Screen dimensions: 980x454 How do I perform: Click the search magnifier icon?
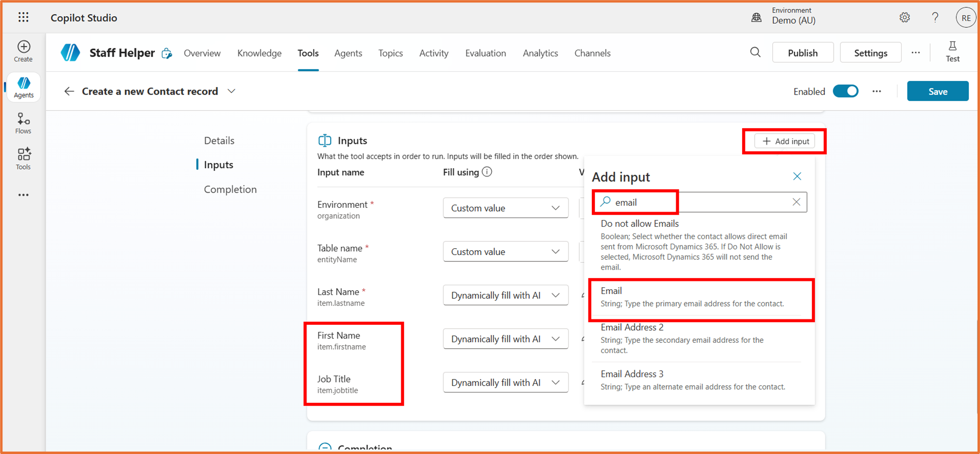click(755, 53)
